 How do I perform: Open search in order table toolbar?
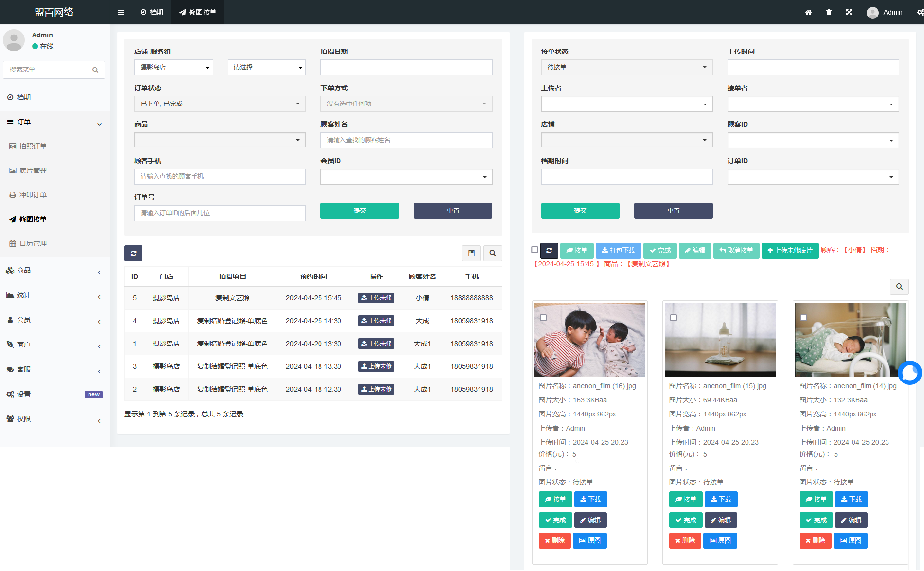click(x=493, y=253)
